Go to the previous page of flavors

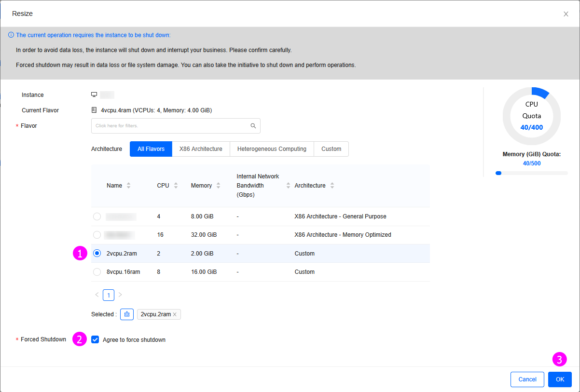(97, 295)
